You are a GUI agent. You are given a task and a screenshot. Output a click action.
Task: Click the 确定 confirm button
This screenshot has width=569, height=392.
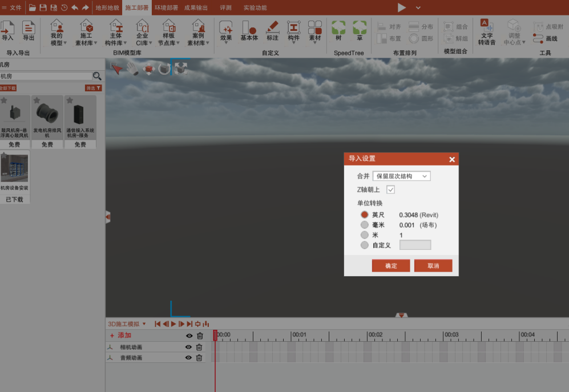(391, 265)
